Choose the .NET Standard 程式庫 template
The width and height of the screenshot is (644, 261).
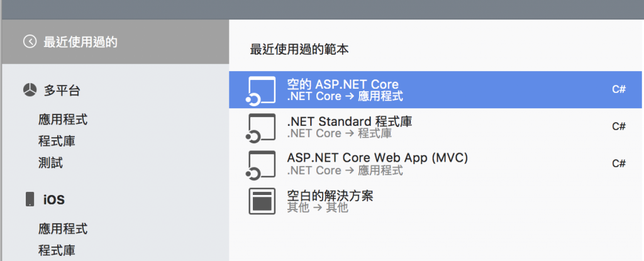(436, 127)
